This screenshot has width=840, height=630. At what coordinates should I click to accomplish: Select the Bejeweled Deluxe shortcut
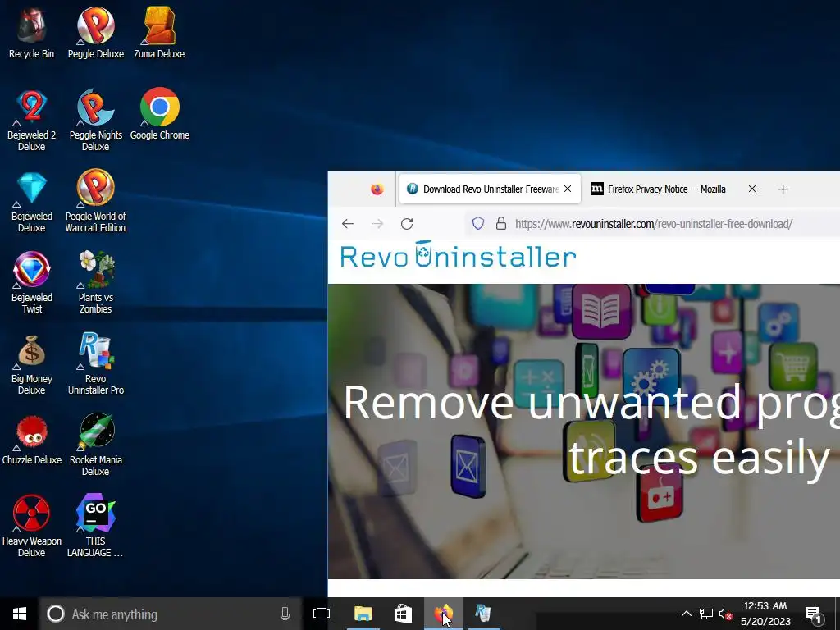pyautogui.click(x=31, y=200)
